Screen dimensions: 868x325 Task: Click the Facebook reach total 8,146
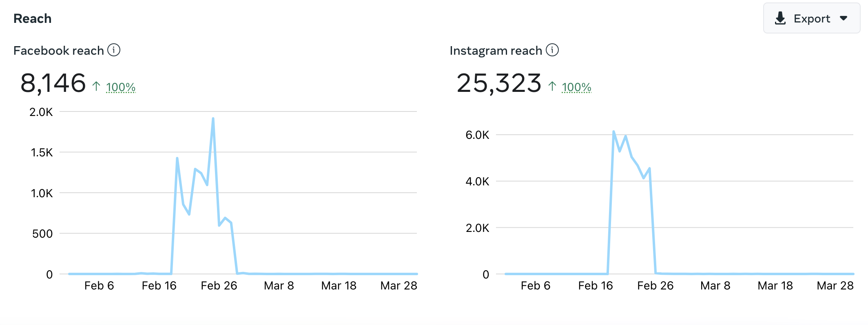[53, 83]
